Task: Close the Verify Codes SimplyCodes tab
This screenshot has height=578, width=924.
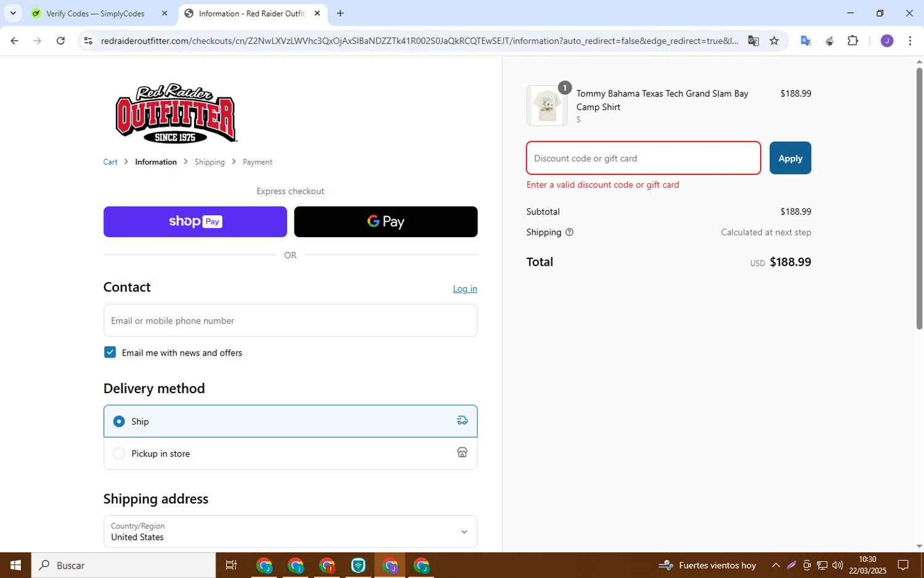Action: (164, 13)
